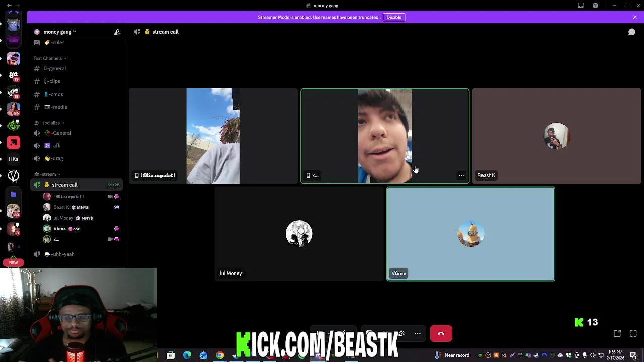Focus the Beast K participant tile
Image resolution: width=644 pixels, height=362 pixels.
tap(556, 136)
